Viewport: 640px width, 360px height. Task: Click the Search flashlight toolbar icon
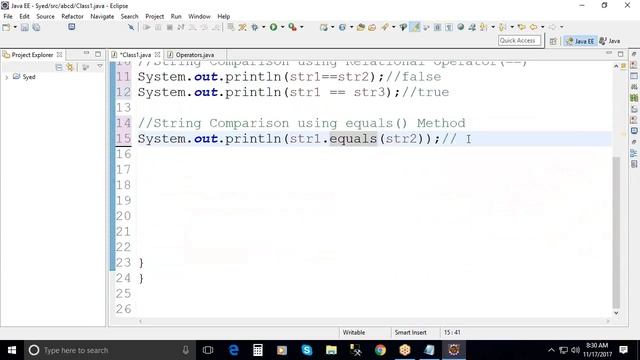pos(384,27)
